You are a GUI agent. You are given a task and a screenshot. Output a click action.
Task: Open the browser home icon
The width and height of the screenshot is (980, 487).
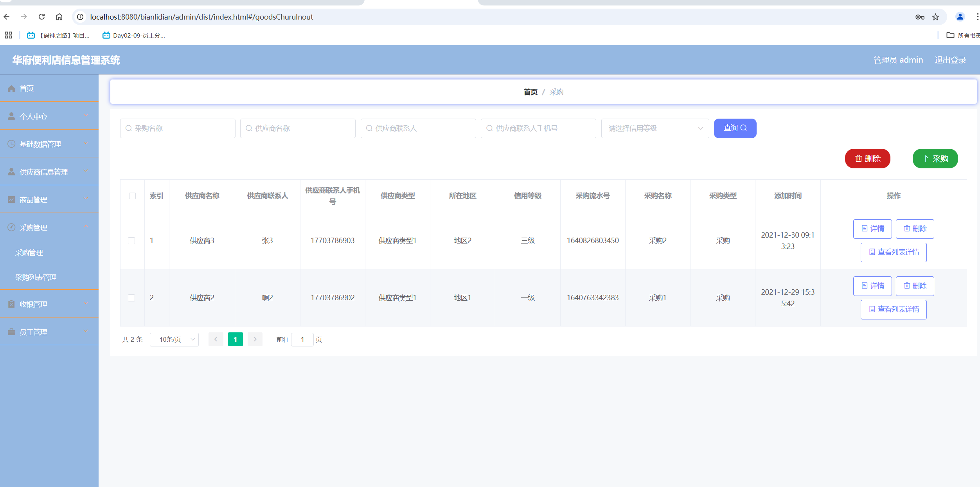coord(59,17)
